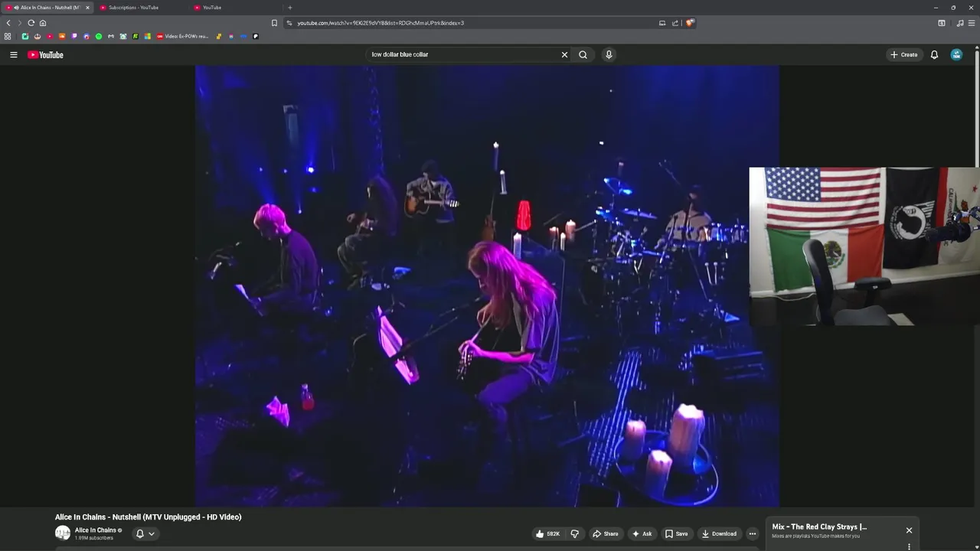Open the browser home page

click(43, 23)
